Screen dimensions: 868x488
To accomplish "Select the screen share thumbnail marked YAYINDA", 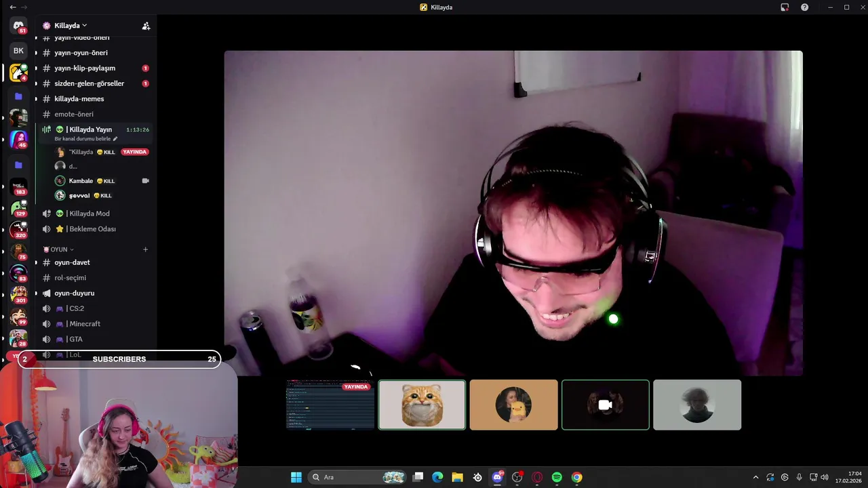I will click(x=330, y=405).
